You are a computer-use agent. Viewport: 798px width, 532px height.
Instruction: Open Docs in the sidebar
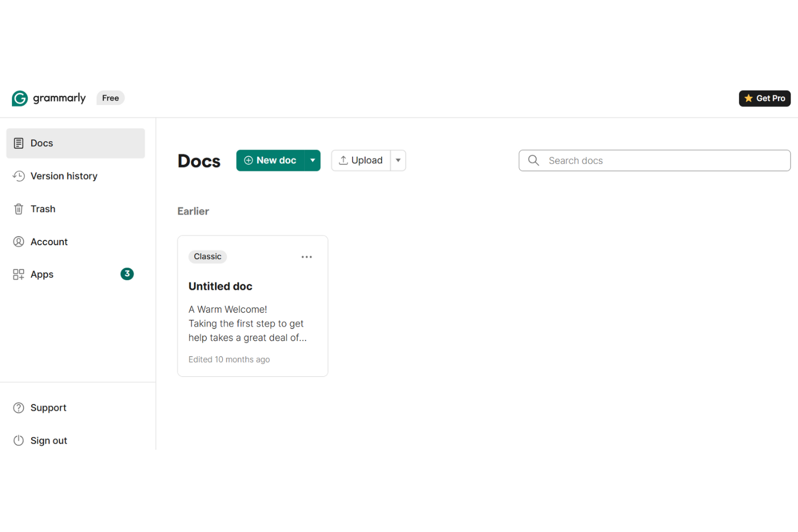[x=75, y=143]
